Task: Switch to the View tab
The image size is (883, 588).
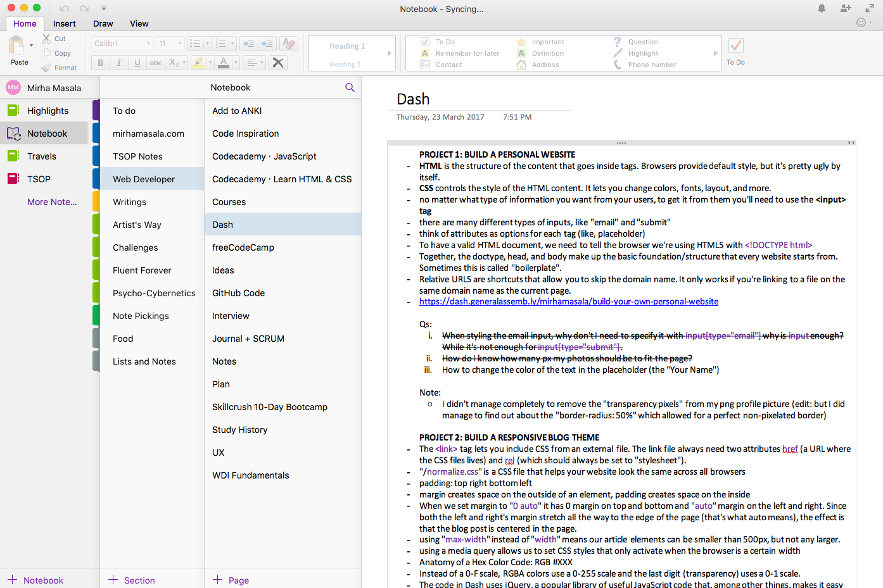Action: [139, 23]
